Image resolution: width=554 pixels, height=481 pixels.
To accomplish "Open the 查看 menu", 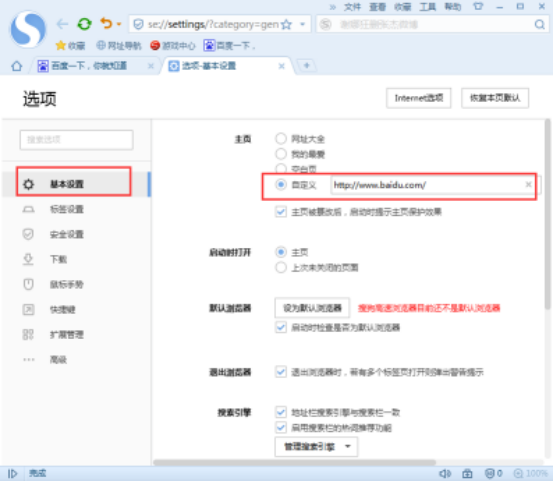I will coord(377,7).
